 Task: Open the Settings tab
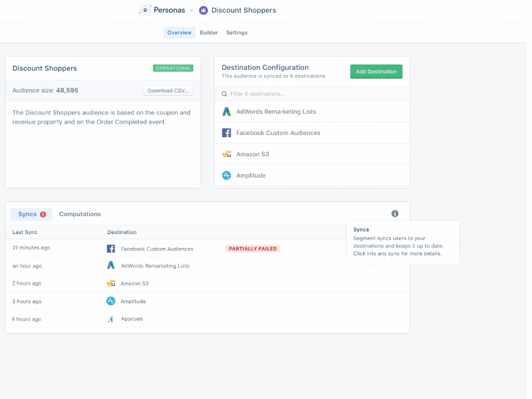point(237,33)
